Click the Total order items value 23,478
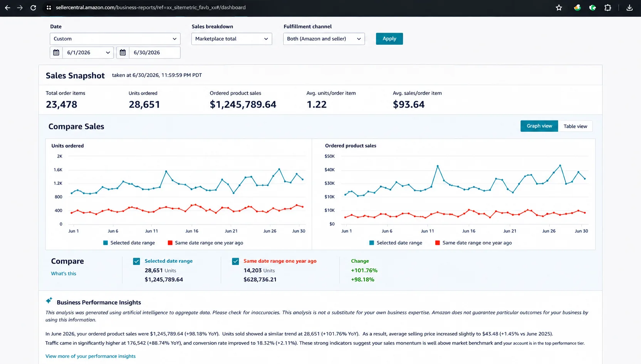The height and width of the screenshot is (364, 641). [x=62, y=104]
